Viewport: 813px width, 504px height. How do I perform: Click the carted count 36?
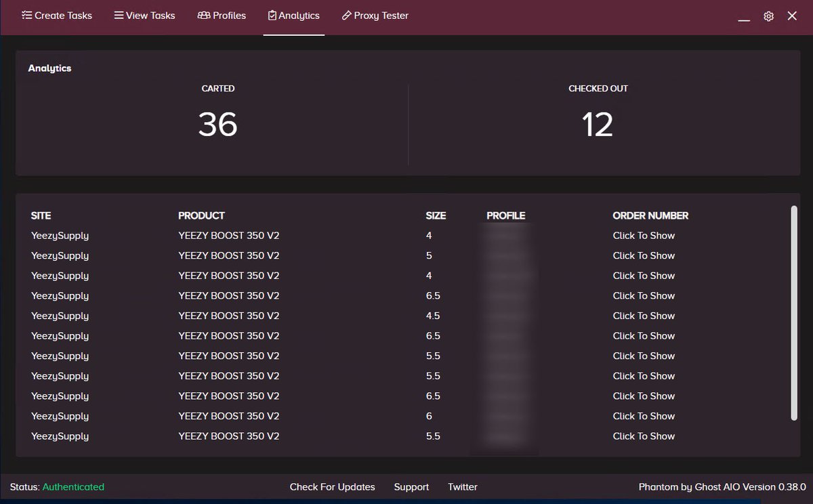(x=218, y=125)
